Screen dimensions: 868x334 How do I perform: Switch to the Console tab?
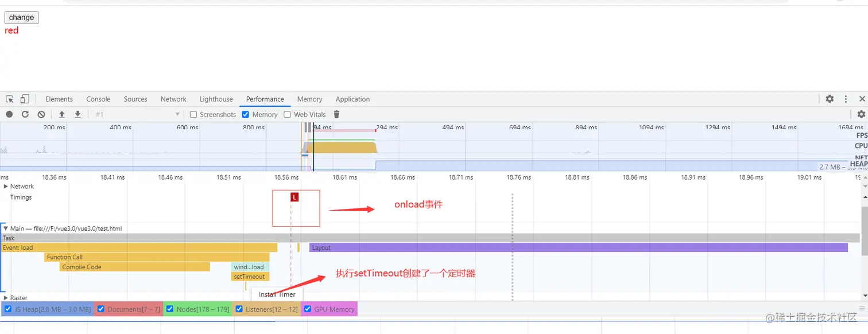tap(98, 99)
